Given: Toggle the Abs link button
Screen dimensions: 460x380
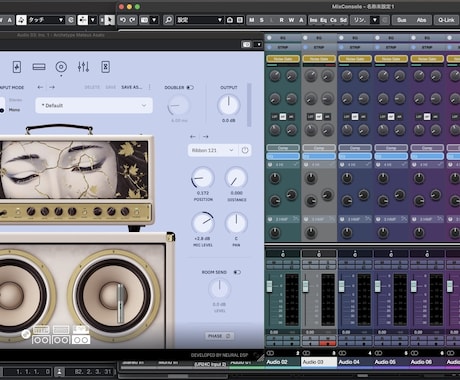Looking at the screenshot, I should [421, 20].
